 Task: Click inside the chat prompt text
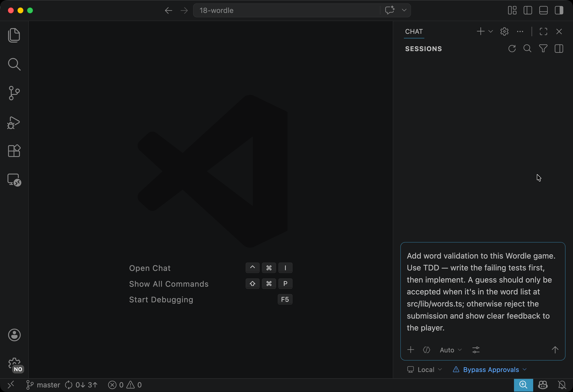click(481, 292)
